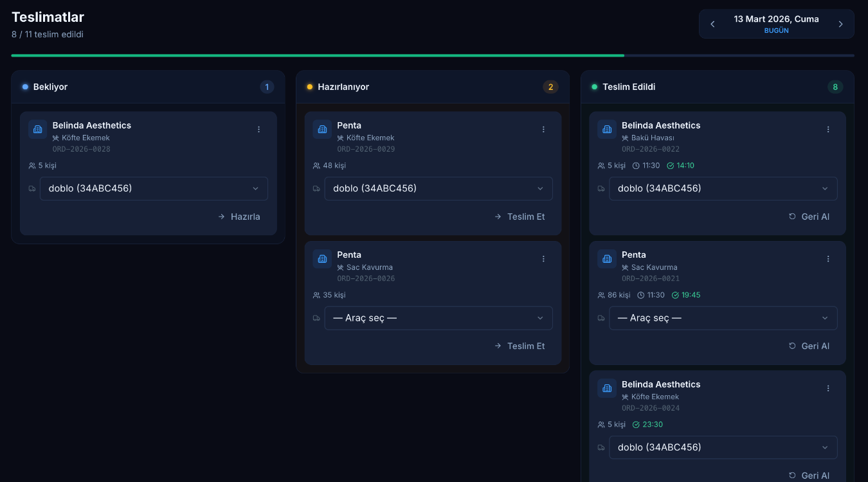Click the building icon on order ORD-2026-0022
Viewport: 868px width, 482px height.
607,129
